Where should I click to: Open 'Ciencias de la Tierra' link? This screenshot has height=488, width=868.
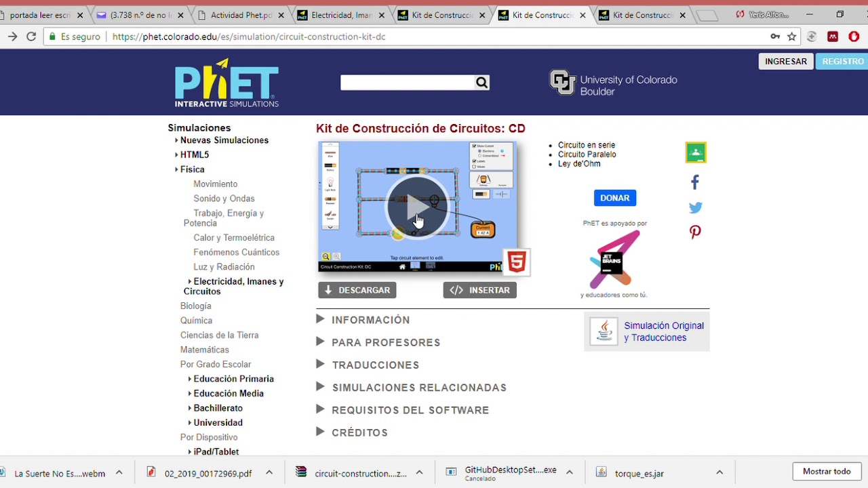[219, 335]
